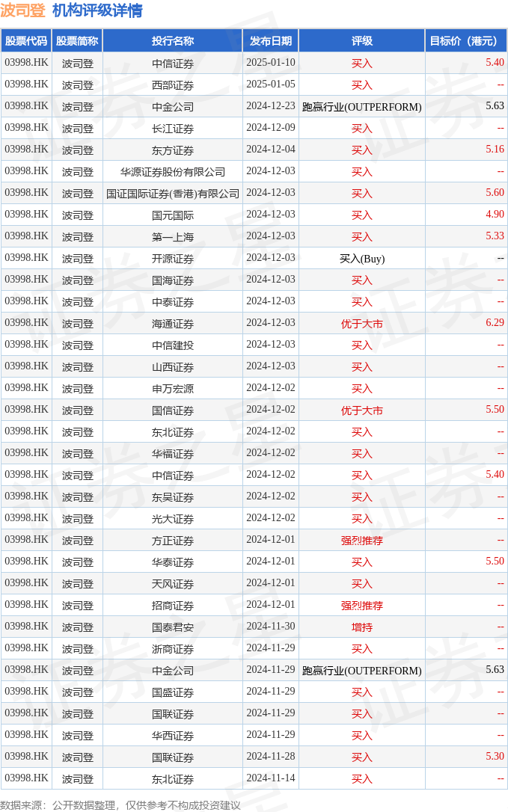Viewport: 508px width, 812px height.
Task: Click the 投行名称 column header
Action: pyautogui.click(x=173, y=41)
